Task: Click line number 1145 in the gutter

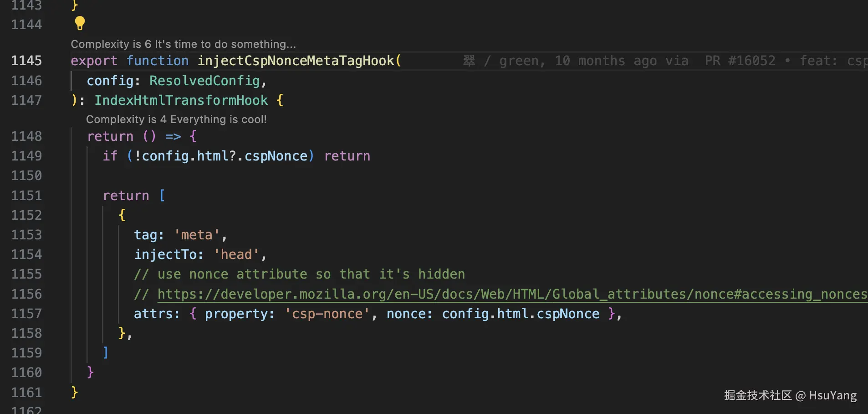Action: coord(26,61)
